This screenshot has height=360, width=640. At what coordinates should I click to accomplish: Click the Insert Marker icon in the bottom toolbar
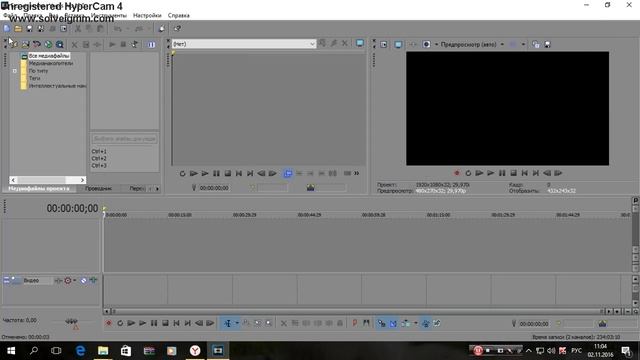pyautogui.click(x=355, y=323)
